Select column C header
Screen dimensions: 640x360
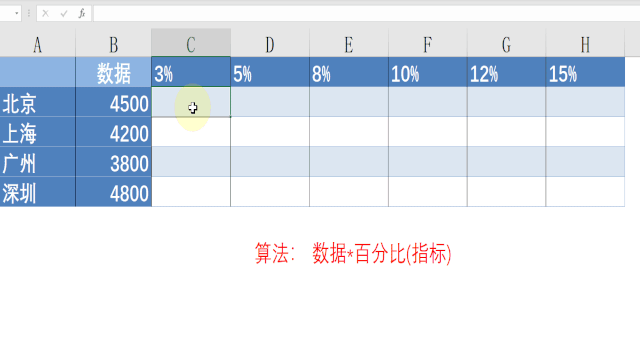[x=191, y=43]
